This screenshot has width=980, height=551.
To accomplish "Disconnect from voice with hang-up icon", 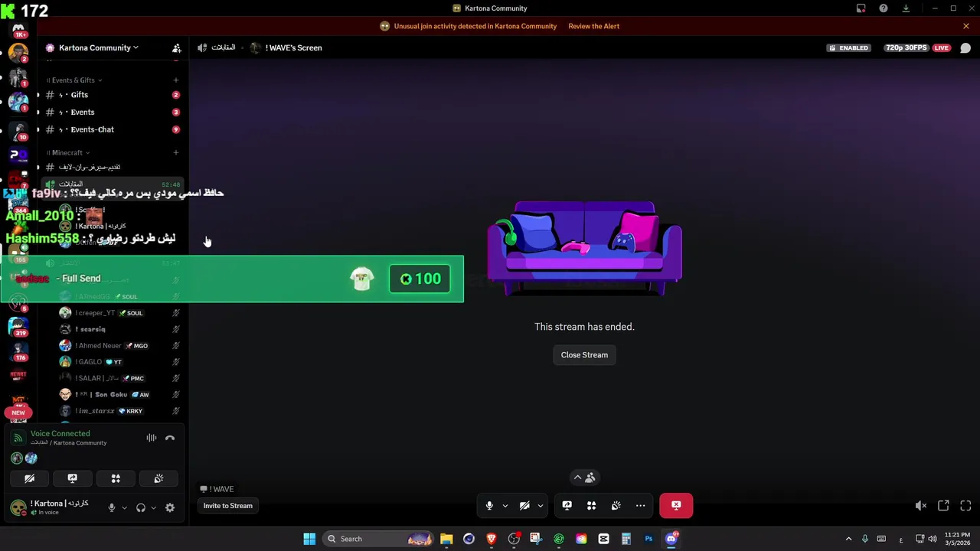I will 170,438.
